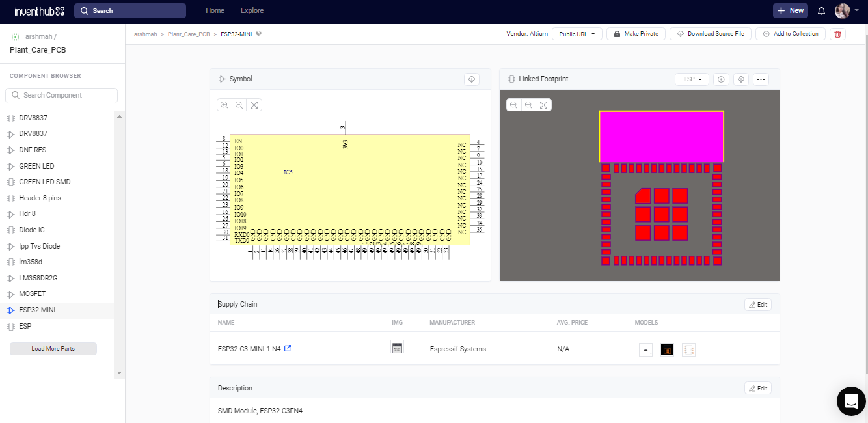Focus the Search Component field
This screenshot has width=868, height=423.
(61, 95)
